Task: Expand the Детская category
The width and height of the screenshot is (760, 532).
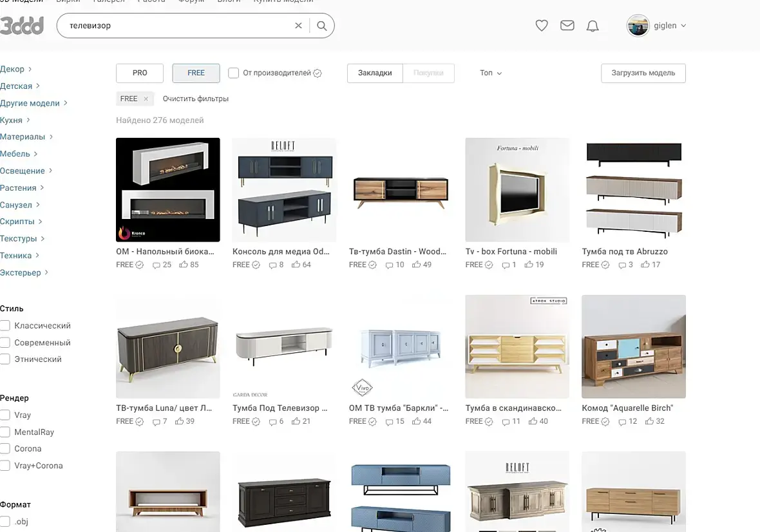Action: coord(19,86)
